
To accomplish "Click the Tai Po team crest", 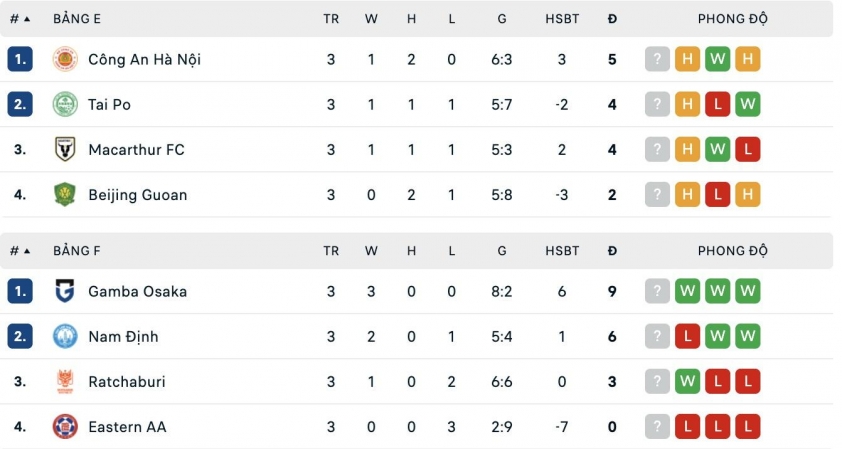I will 65,104.
